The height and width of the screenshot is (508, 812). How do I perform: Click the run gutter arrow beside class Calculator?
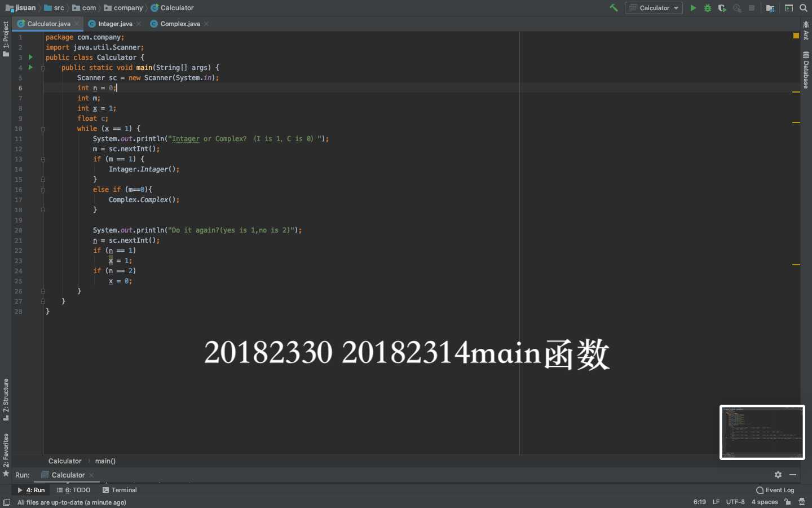point(30,57)
